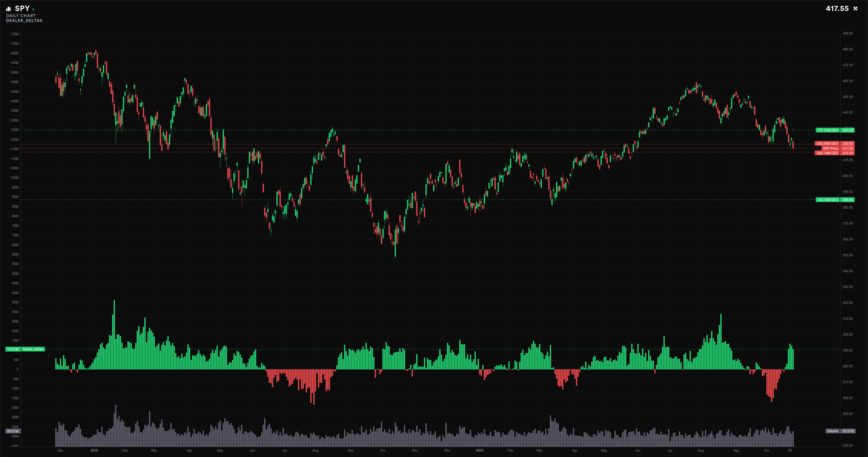
Task: Click the DEALER_DELTAS subtitle
Action: pos(24,20)
